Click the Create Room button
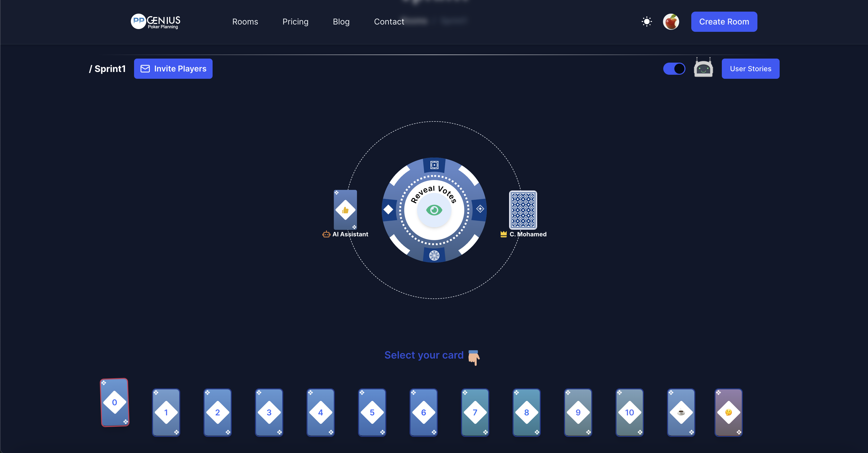This screenshot has height=453, width=868. click(724, 21)
